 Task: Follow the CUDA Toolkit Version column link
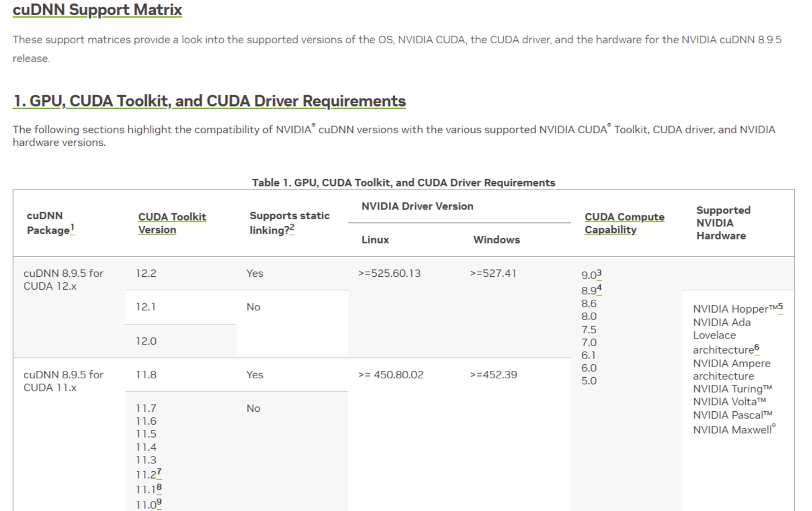coord(172,223)
